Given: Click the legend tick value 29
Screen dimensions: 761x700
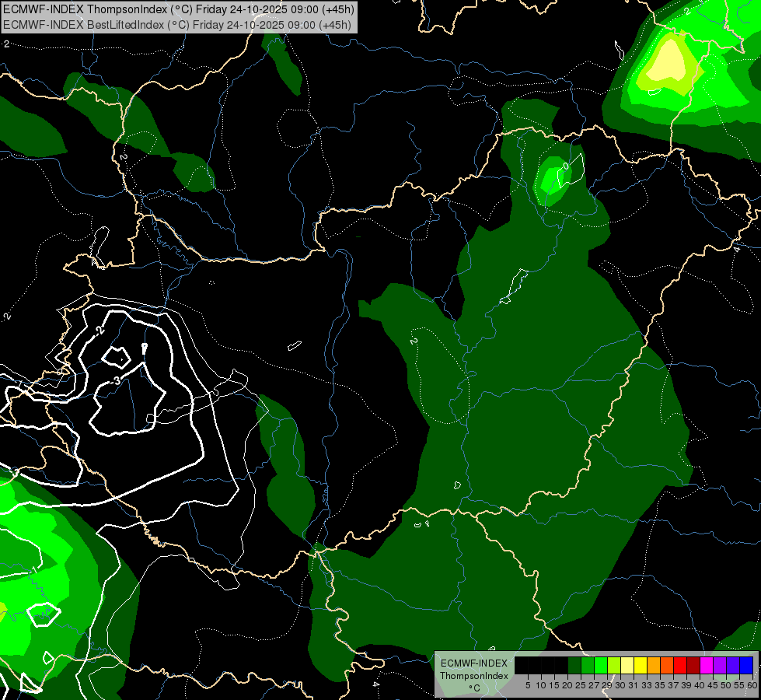Looking at the screenshot, I should click(x=606, y=685).
